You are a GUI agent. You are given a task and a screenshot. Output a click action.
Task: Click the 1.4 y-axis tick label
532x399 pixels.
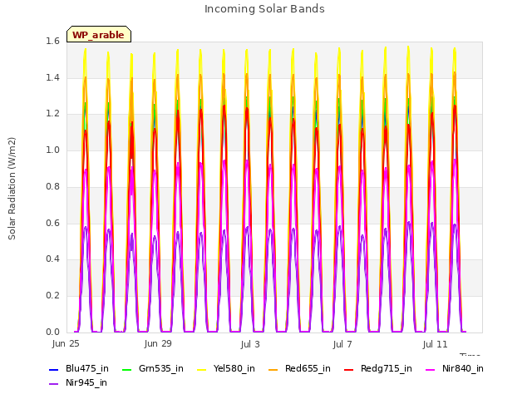click(53, 77)
